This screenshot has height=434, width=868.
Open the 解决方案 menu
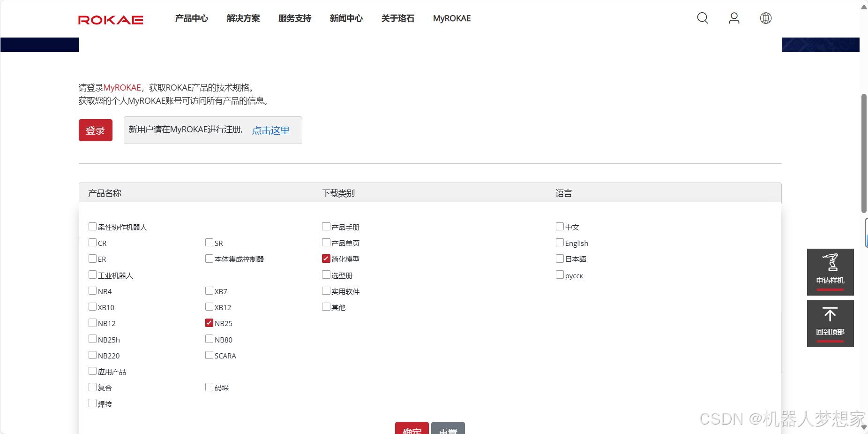click(243, 18)
